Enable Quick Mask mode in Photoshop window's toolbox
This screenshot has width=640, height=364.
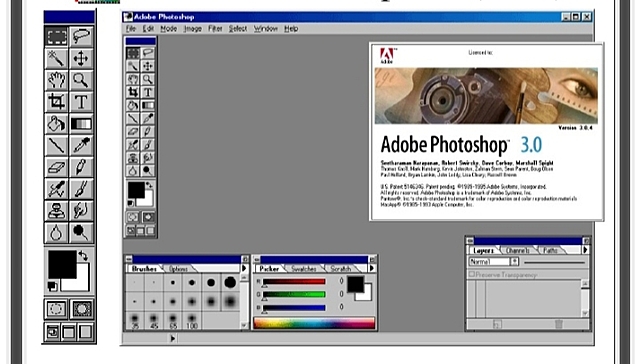coord(148,217)
